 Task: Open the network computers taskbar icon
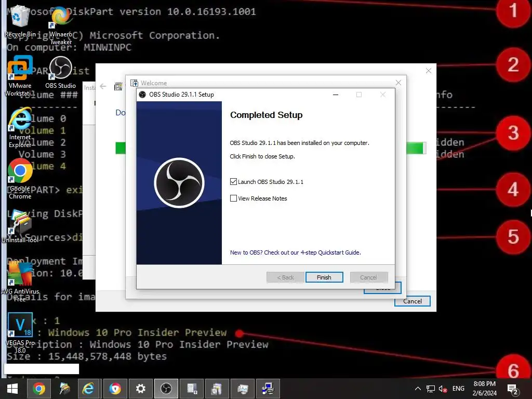(x=268, y=389)
